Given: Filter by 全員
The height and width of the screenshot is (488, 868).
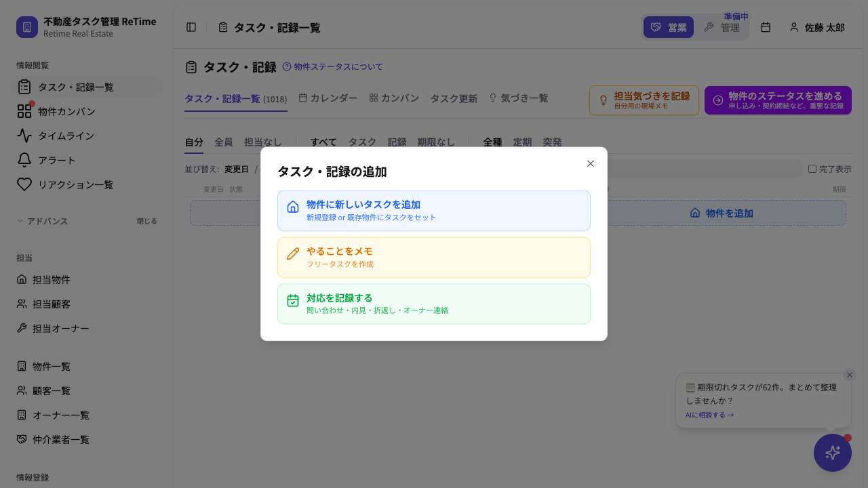Looking at the screenshot, I should (224, 142).
